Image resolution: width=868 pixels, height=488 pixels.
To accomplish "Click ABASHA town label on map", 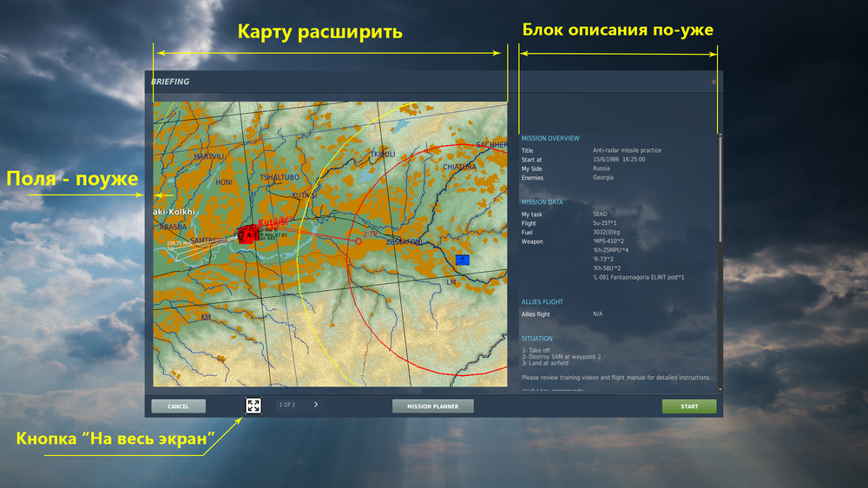I will tap(173, 227).
